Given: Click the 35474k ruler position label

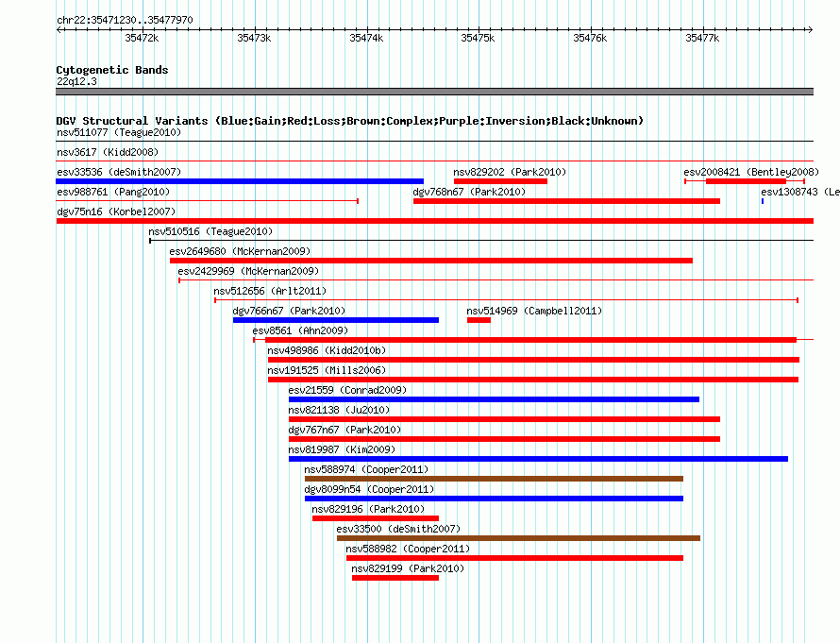Looking at the screenshot, I should tap(366, 38).
